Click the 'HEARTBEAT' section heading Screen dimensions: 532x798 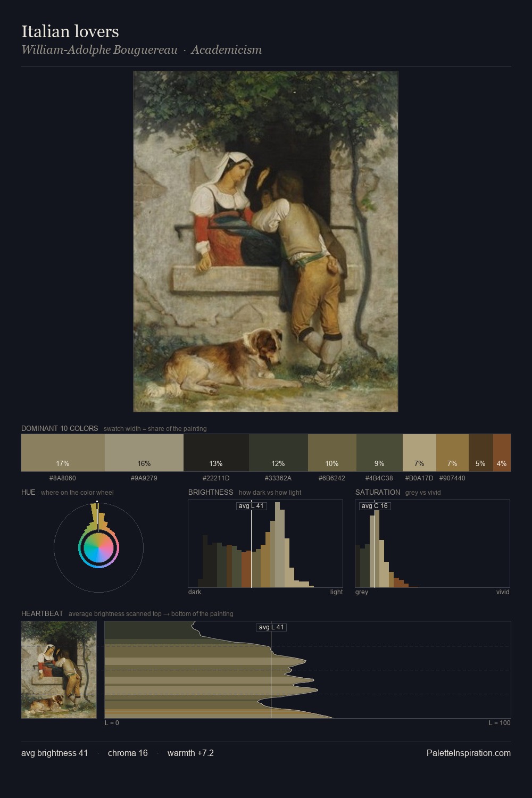(42, 613)
